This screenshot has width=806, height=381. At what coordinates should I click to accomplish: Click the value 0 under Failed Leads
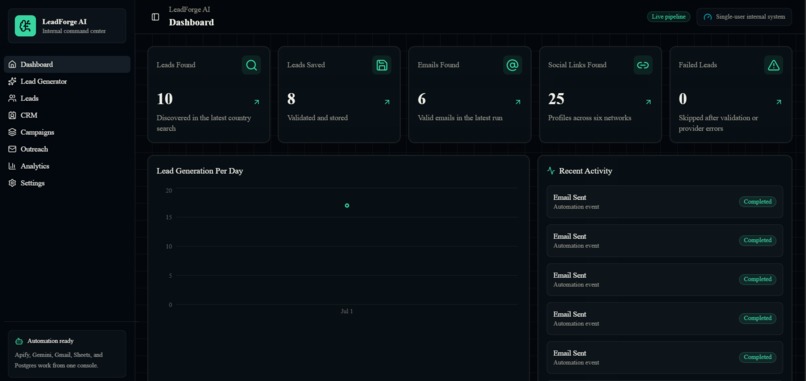tap(683, 99)
